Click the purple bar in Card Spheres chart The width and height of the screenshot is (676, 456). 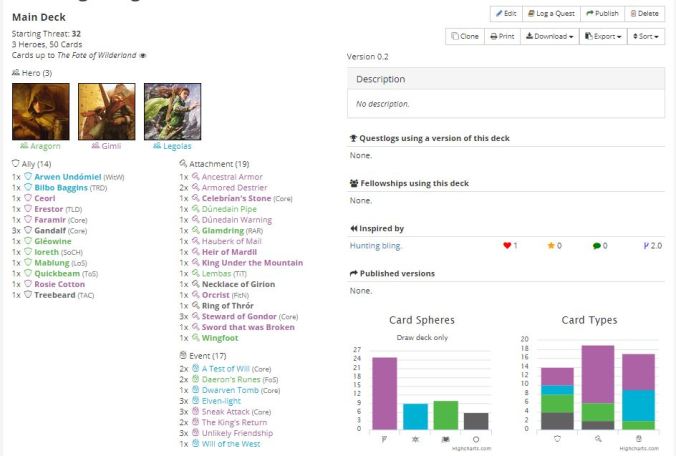(384, 393)
